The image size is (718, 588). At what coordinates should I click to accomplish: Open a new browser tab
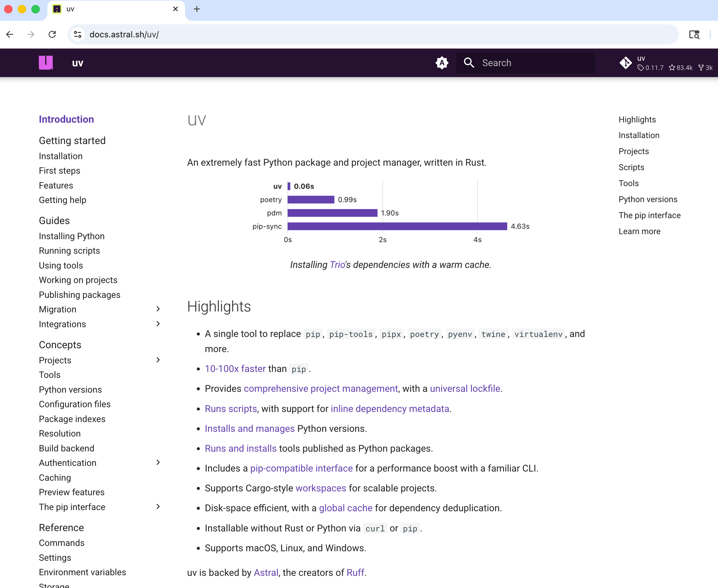click(x=197, y=9)
